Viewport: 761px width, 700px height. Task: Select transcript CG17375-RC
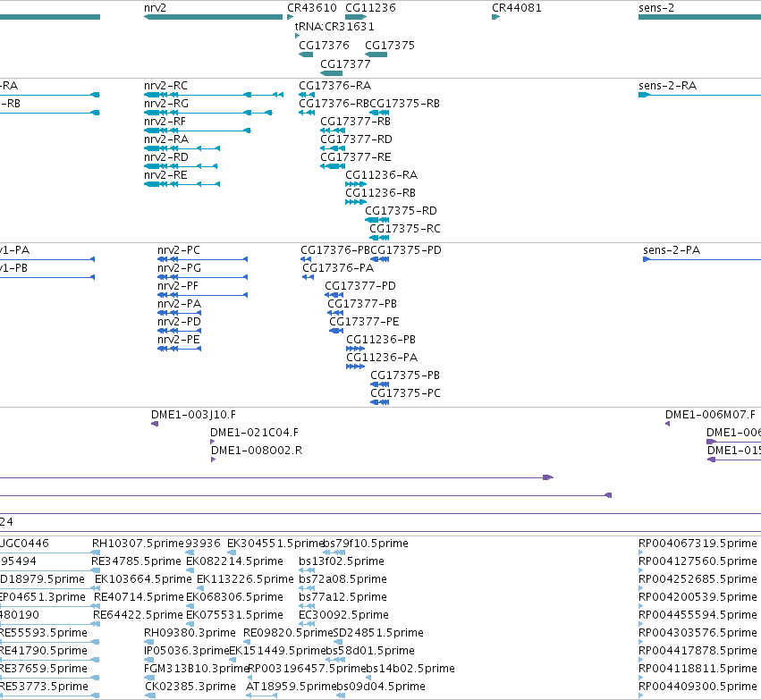(405, 230)
